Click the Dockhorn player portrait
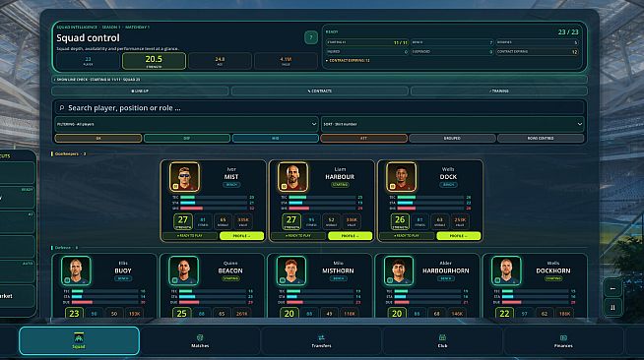This screenshot has height=360, width=644. [x=506, y=270]
